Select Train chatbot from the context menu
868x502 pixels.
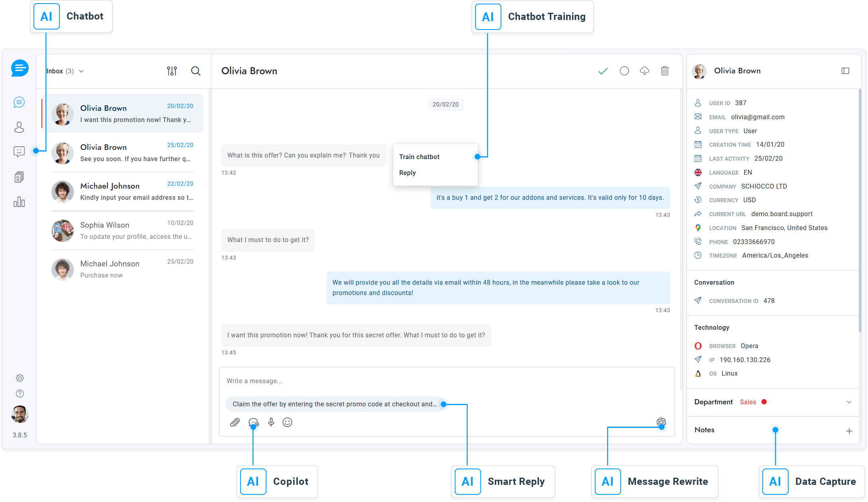(419, 157)
